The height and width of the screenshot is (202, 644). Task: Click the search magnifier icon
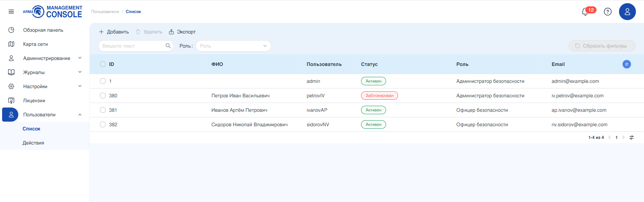point(168,46)
